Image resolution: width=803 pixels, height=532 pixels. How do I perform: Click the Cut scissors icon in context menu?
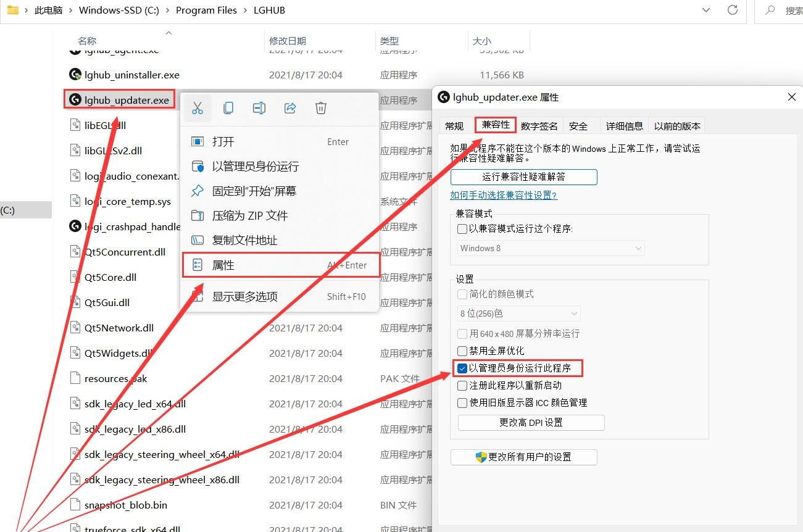coord(198,108)
